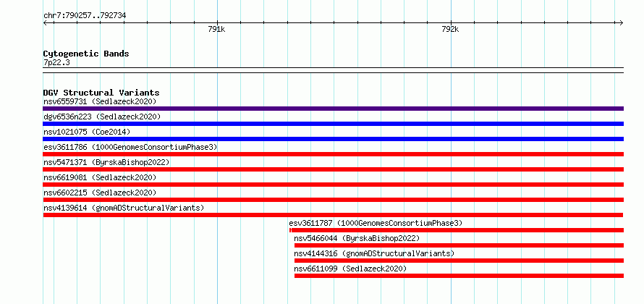Click the dark purple nsv6559731 variant bar

pos(333,109)
